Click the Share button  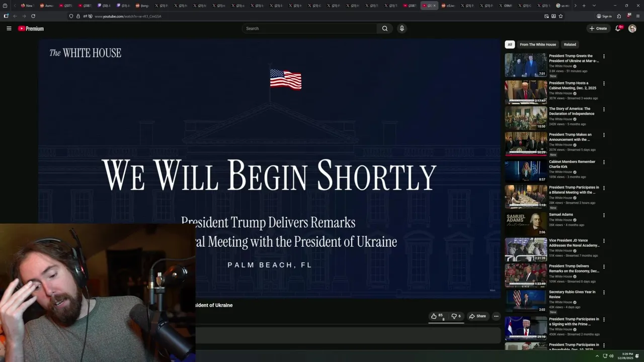(x=477, y=316)
